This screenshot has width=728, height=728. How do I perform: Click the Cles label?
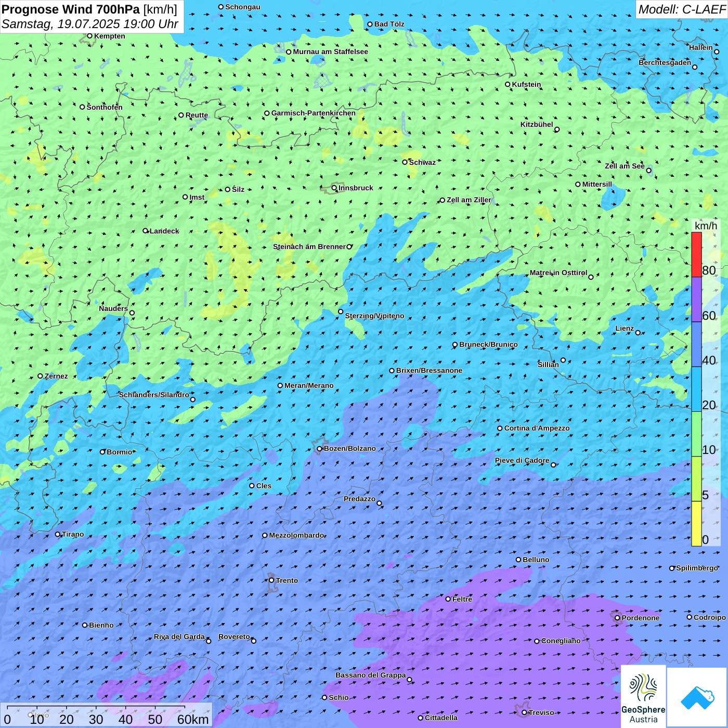[264, 486]
